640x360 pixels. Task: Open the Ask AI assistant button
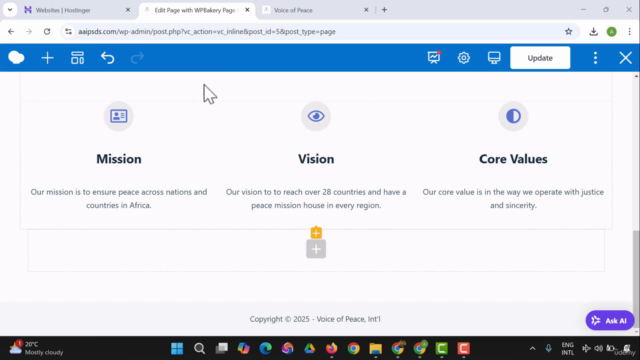[x=610, y=320]
